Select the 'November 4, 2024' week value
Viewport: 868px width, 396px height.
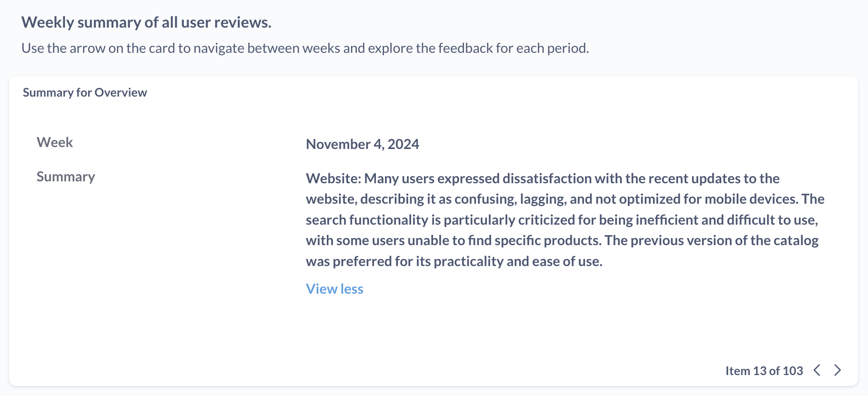363,144
